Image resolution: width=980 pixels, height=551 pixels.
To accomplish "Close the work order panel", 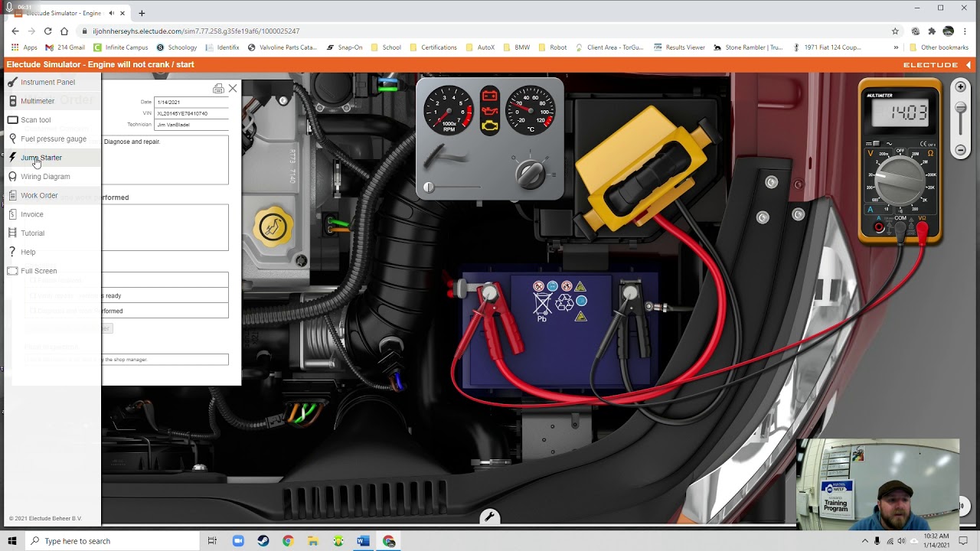I will (x=233, y=89).
